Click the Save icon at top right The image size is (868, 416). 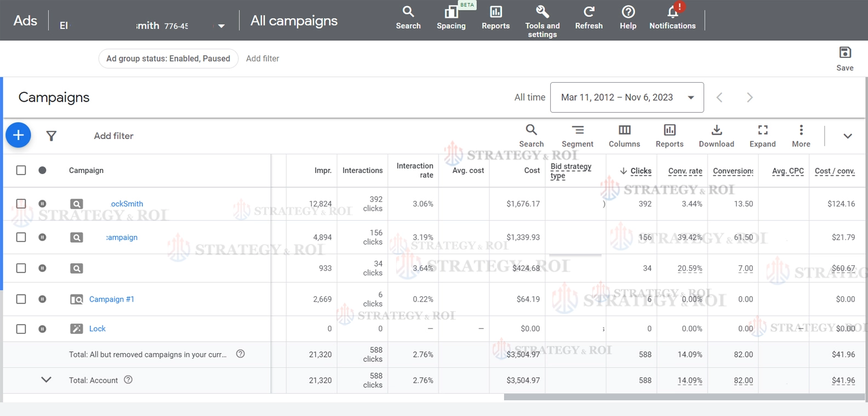[844, 53]
